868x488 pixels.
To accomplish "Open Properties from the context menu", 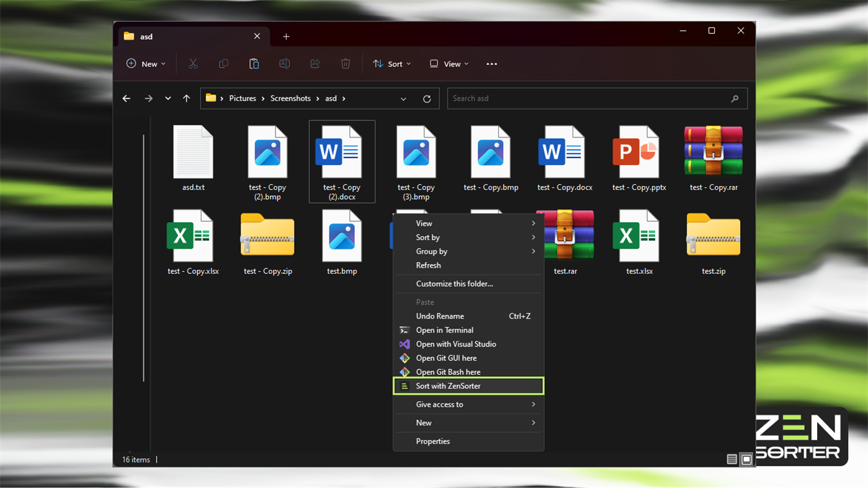I will [433, 441].
